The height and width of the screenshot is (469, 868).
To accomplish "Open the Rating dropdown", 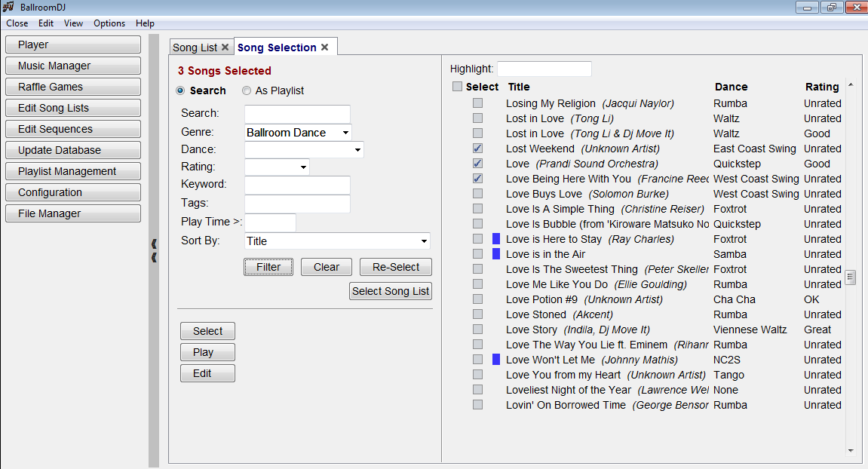I will (x=304, y=167).
